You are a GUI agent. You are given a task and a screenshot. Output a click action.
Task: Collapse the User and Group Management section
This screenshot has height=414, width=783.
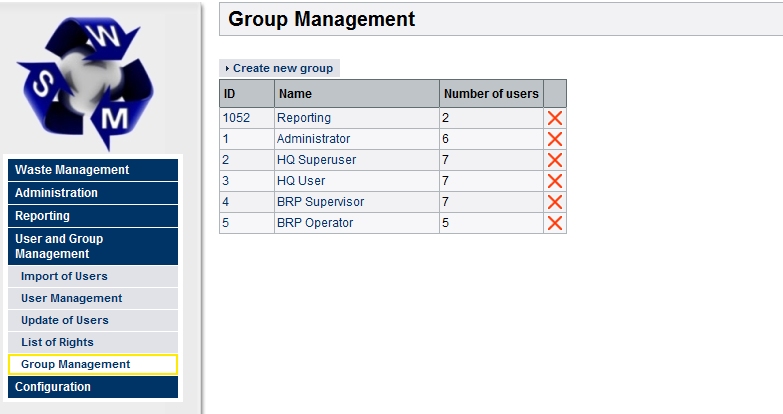[59, 246]
